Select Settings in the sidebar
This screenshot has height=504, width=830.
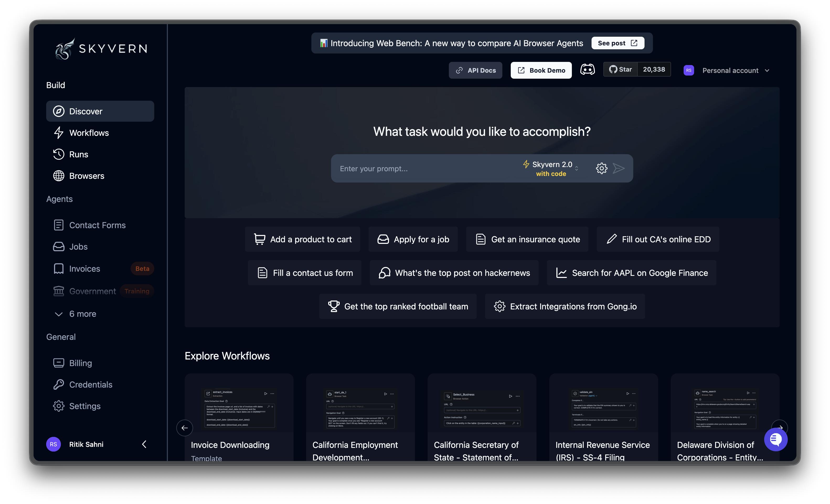[84, 406]
